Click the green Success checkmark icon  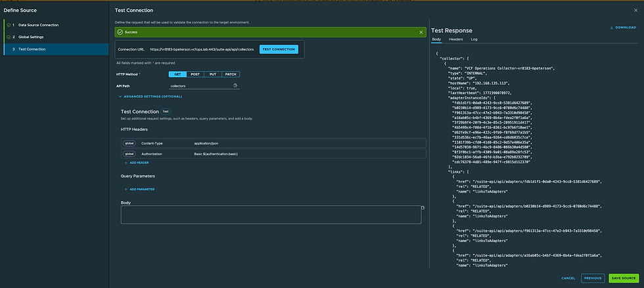point(120,32)
